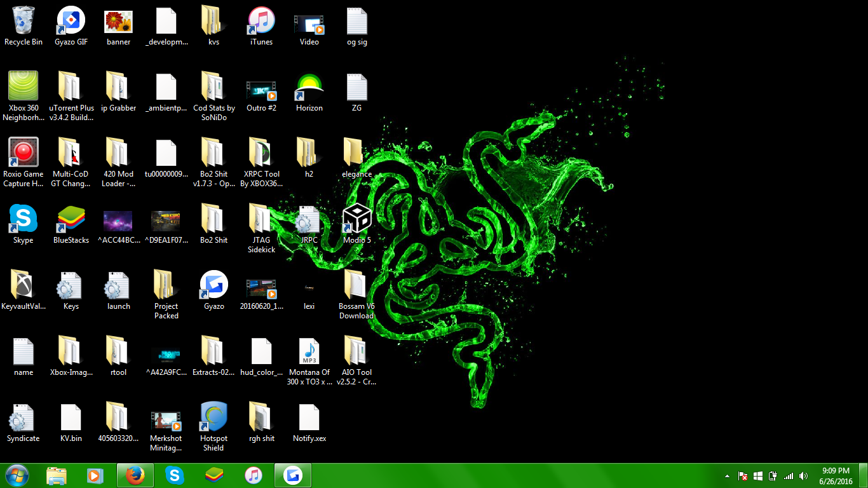This screenshot has width=868, height=488.
Task: Select the Montana Of 300 MP3 file
Action: [309, 361]
